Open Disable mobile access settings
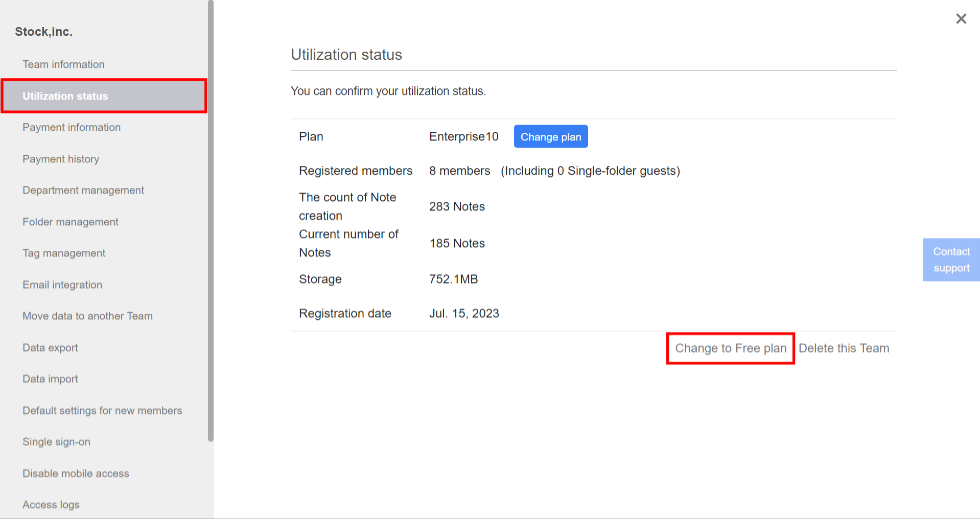Viewport: 980px width, 519px height. tap(76, 473)
